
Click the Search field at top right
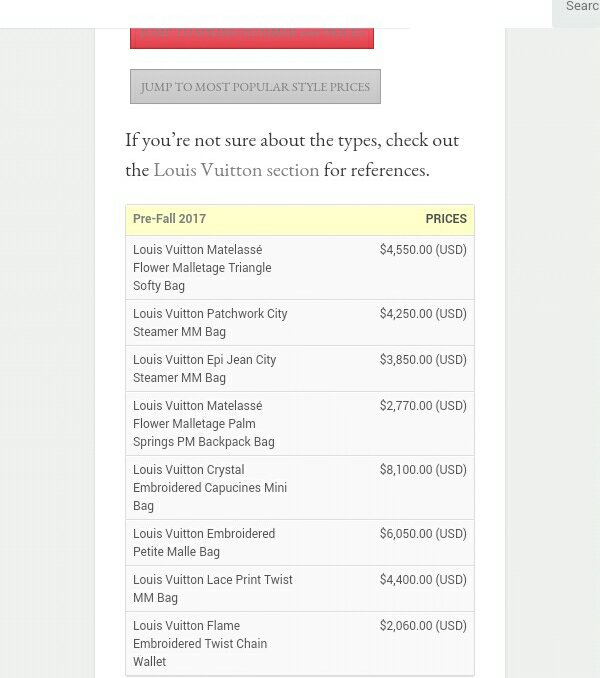coord(576,13)
